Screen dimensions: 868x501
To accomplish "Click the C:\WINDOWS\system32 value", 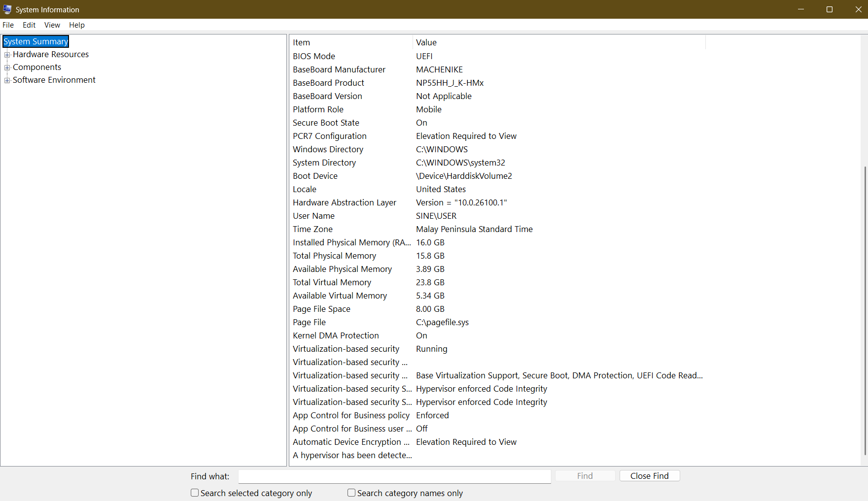I will click(460, 163).
